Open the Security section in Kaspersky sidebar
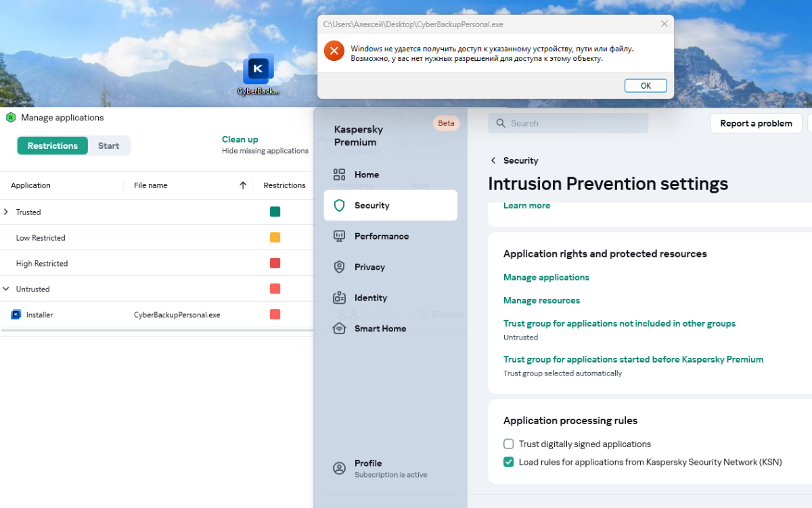This screenshot has height=508, width=812. point(390,205)
